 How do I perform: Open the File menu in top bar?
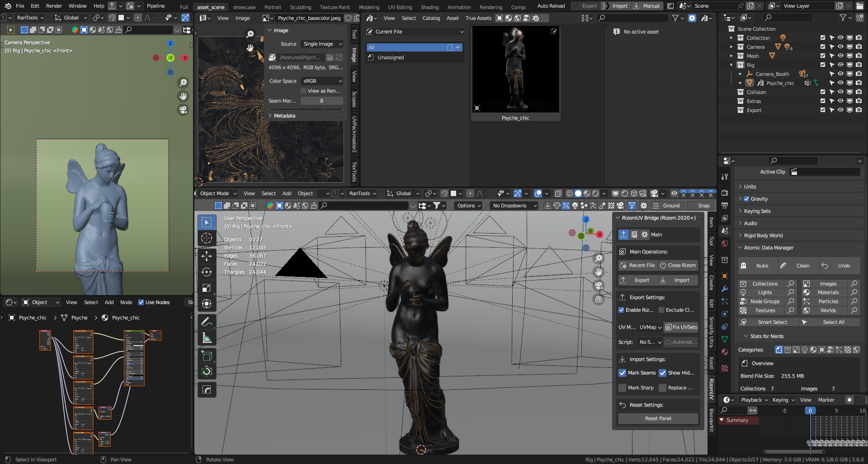coord(20,6)
